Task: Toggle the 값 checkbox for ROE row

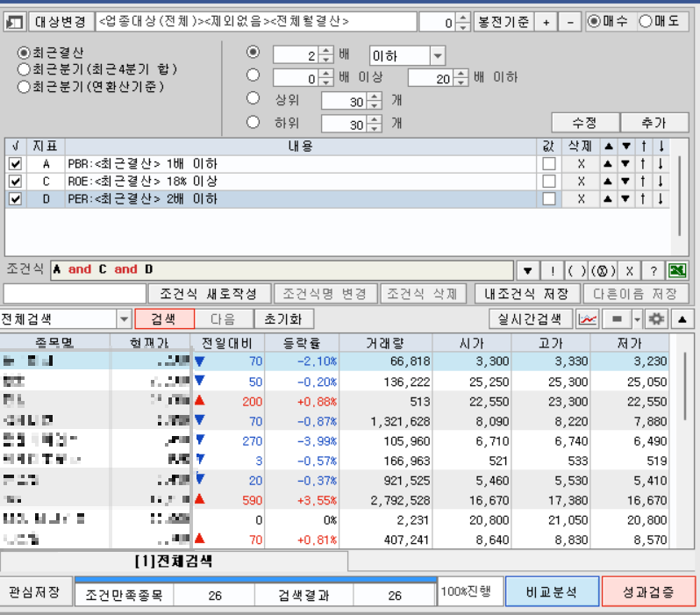Action: (548, 182)
